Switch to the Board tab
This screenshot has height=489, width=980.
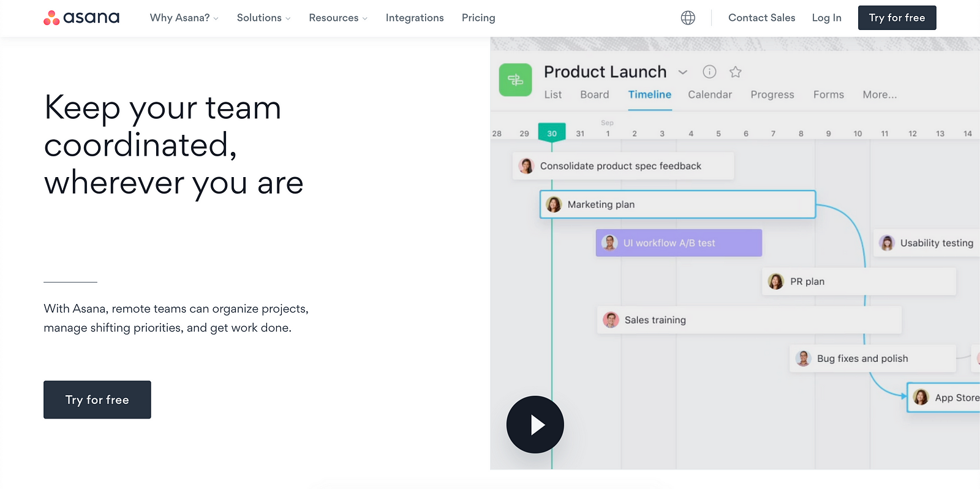tap(594, 94)
